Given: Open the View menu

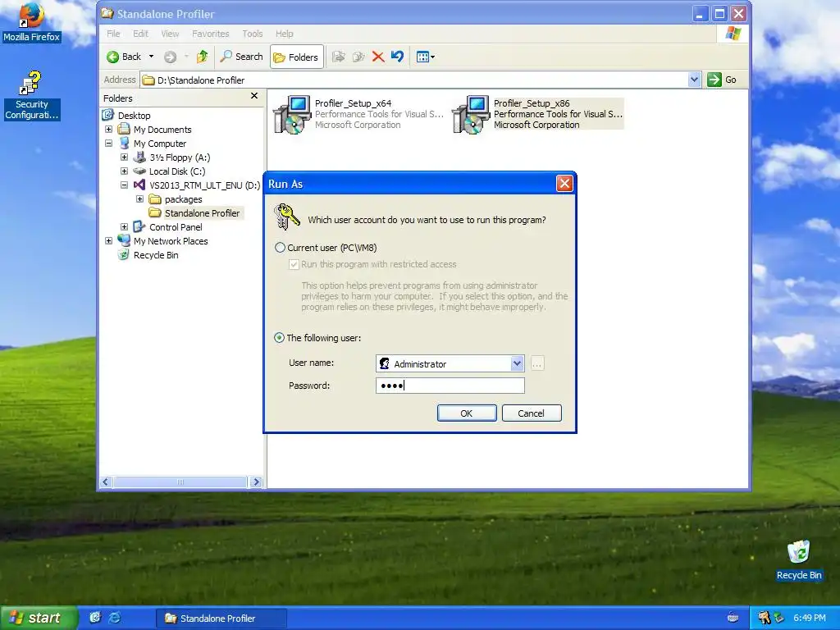Looking at the screenshot, I should [170, 34].
